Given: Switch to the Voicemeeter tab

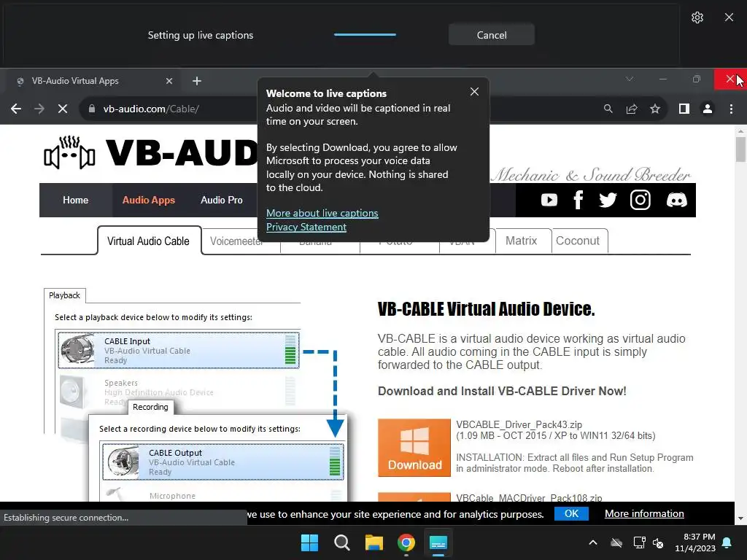Looking at the screenshot, I should (x=236, y=241).
